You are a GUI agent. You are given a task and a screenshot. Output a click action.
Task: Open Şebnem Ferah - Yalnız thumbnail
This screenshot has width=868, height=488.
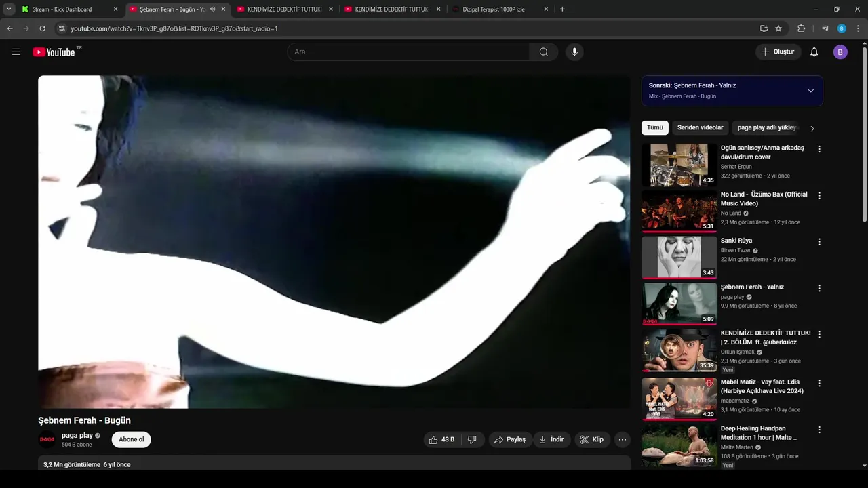point(679,304)
